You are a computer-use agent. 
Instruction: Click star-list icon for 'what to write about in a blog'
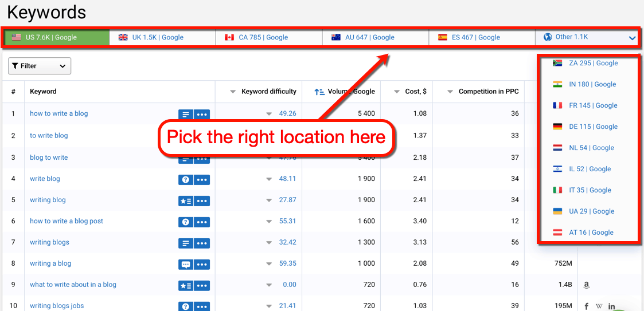click(x=186, y=286)
